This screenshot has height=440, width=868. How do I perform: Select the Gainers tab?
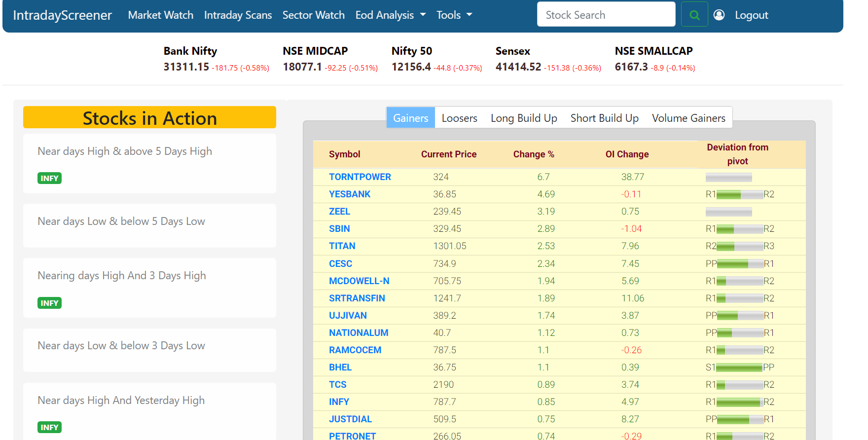[x=410, y=118]
